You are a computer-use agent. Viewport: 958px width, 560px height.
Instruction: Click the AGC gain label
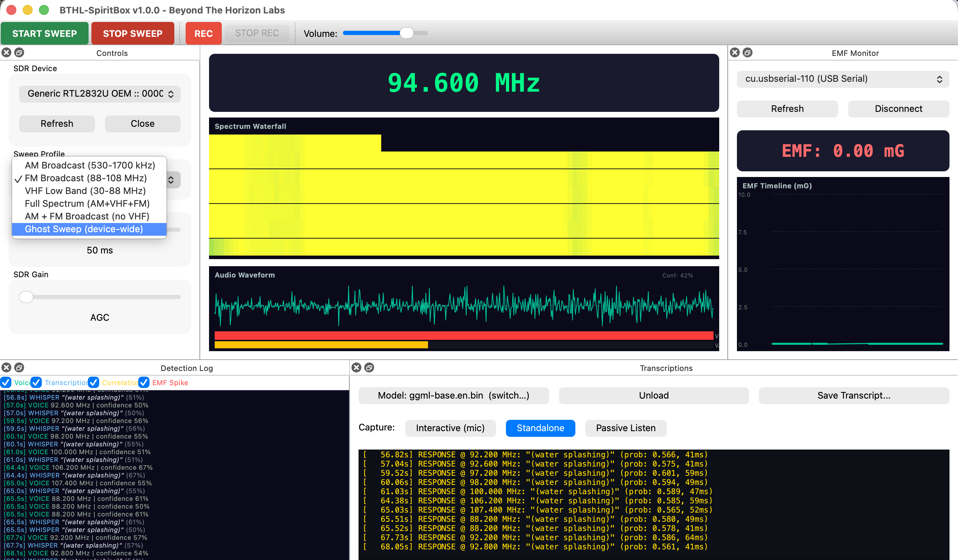[x=100, y=318]
